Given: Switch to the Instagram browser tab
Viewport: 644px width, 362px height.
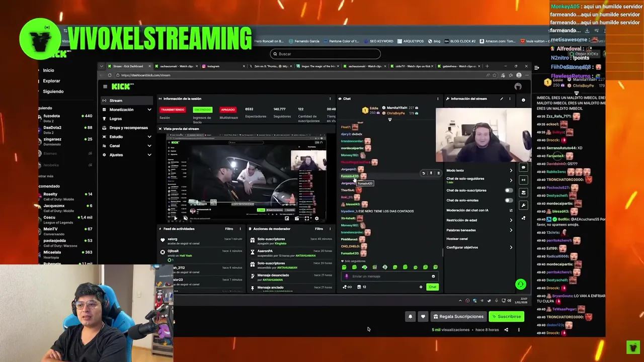Looking at the screenshot, I should coord(224,66).
